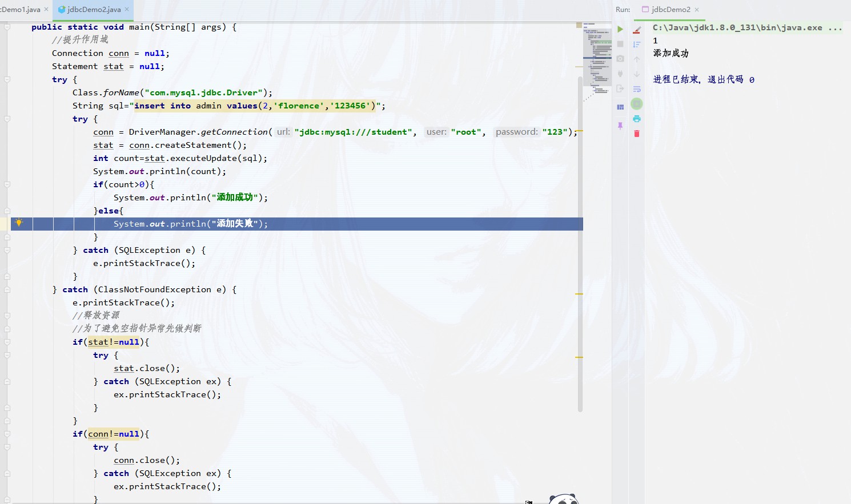Click the editor vertical scrollbar thumb
This screenshot has width=851, height=504.
[x=580, y=240]
